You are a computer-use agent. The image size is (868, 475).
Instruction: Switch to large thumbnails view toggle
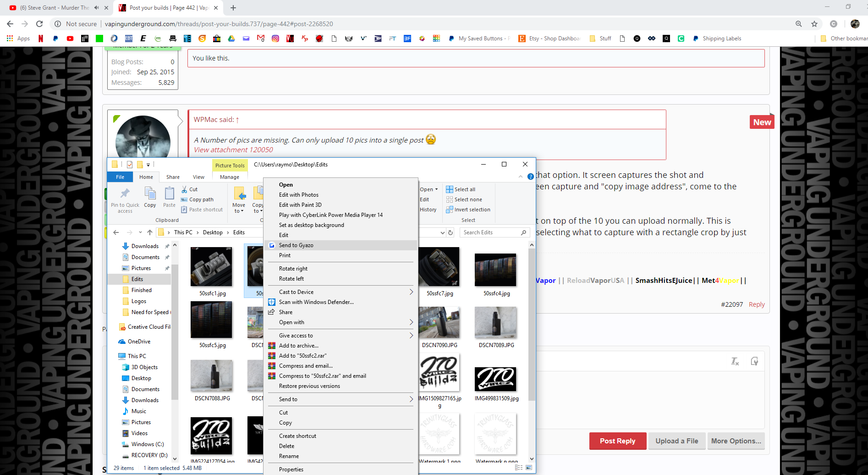(x=529, y=468)
